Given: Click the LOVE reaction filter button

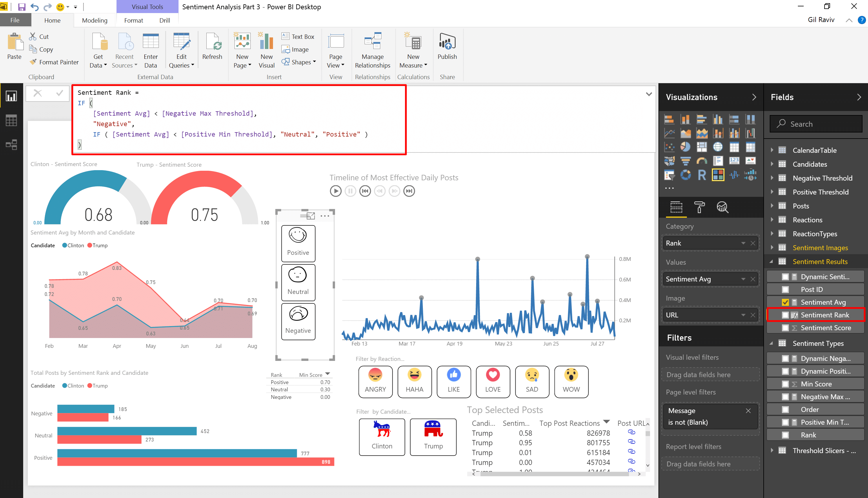Looking at the screenshot, I should point(492,381).
